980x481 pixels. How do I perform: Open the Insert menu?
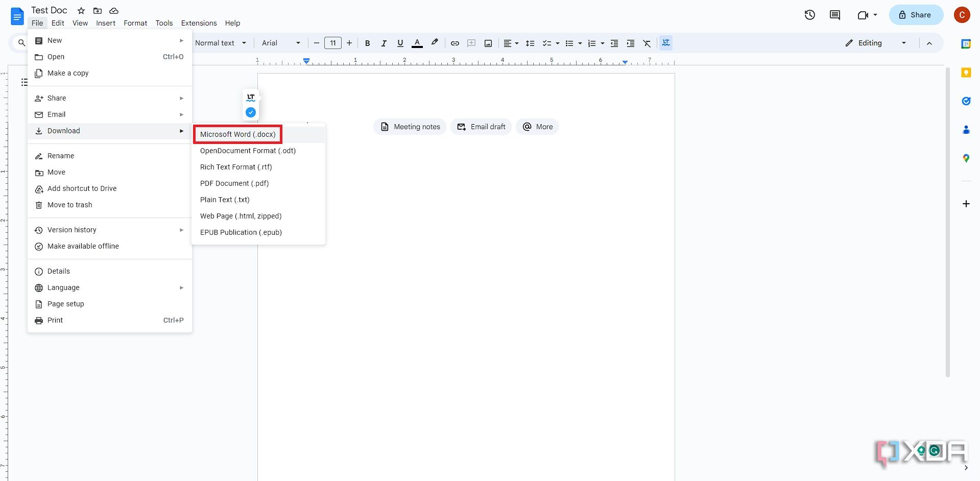click(106, 23)
